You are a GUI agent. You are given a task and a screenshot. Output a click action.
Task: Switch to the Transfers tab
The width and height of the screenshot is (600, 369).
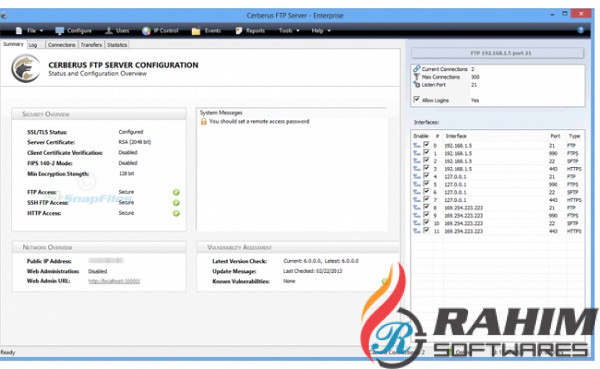(x=91, y=45)
